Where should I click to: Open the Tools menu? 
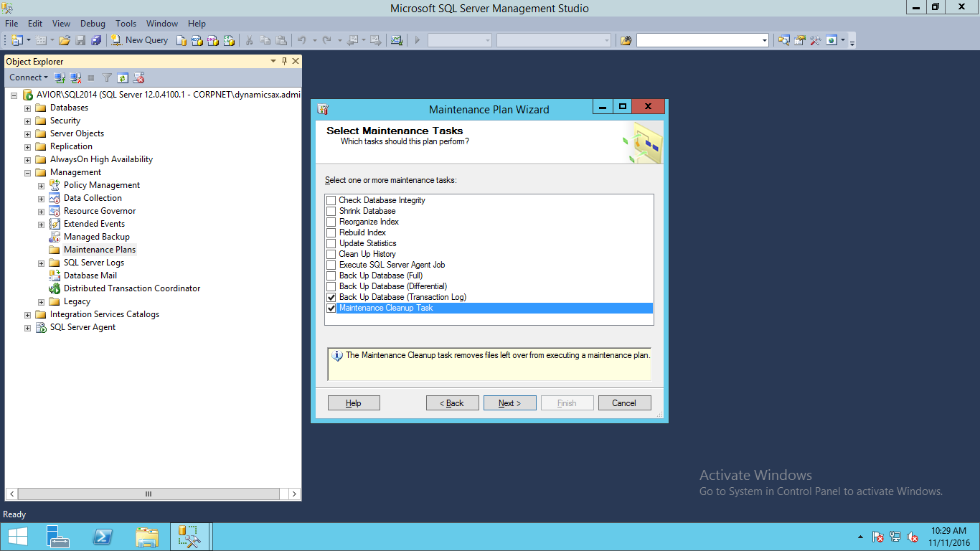pos(126,24)
